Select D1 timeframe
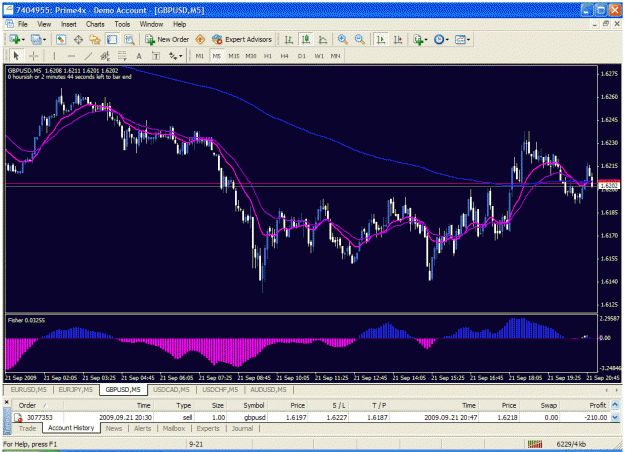The height and width of the screenshot is (452, 625). point(302,56)
